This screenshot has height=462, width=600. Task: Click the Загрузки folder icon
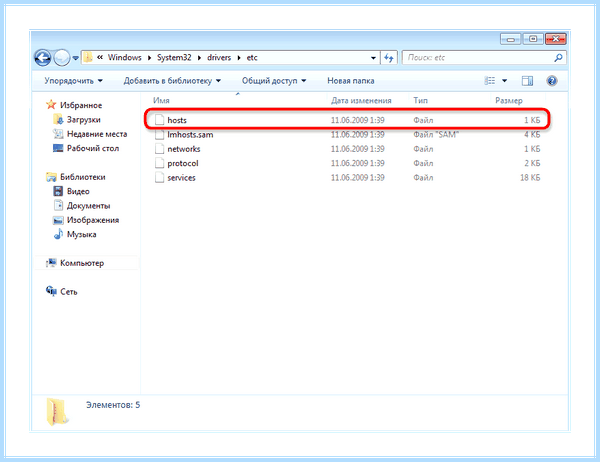click(58, 119)
